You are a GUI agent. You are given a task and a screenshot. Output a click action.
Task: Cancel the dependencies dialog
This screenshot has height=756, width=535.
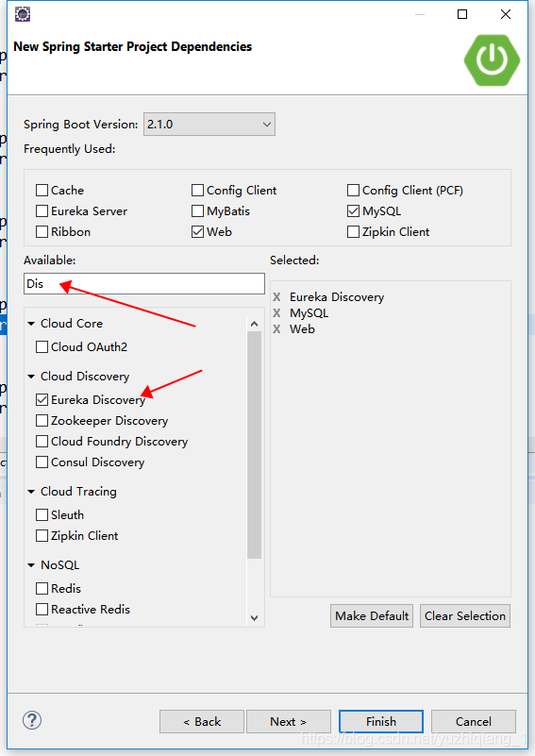[x=474, y=722]
